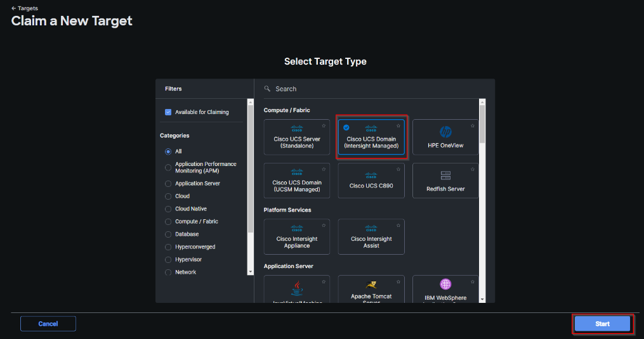Choose Cisco UCS Domain (UCSM Managed) card

pyautogui.click(x=296, y=181)
